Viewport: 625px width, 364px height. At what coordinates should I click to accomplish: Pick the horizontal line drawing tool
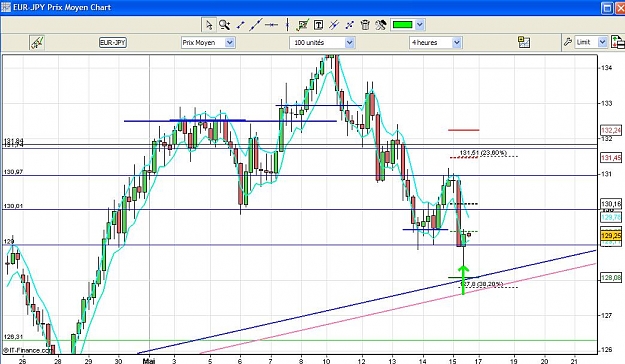pyautogui.click(x=271, y=25)
